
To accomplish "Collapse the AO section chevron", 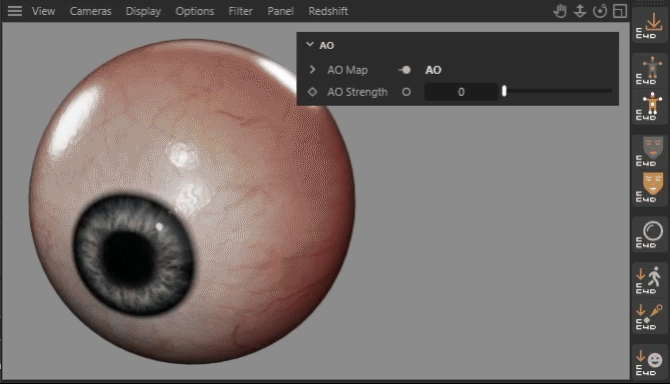I will [310, 45].
